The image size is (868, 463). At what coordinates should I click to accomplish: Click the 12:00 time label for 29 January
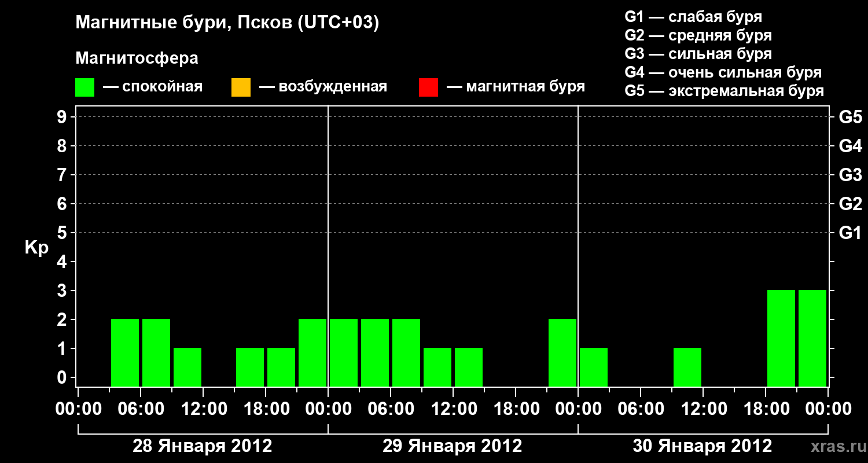point(453,409)
